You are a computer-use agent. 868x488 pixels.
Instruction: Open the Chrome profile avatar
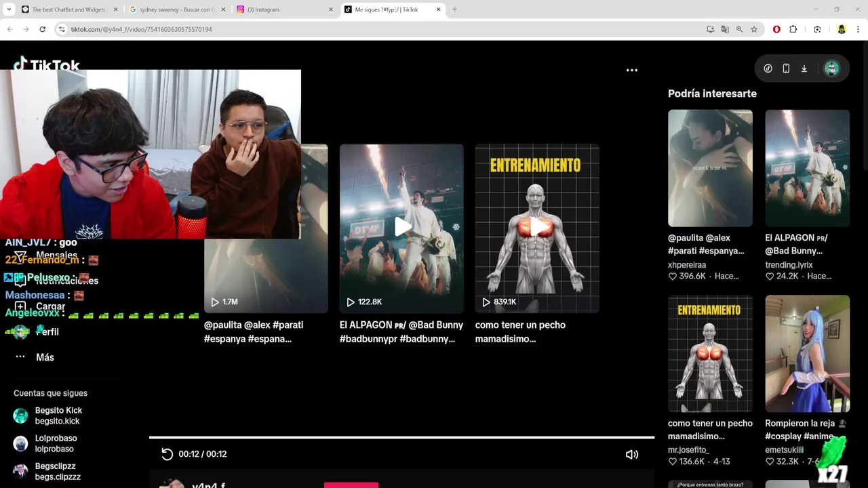(x=842, y=29)
